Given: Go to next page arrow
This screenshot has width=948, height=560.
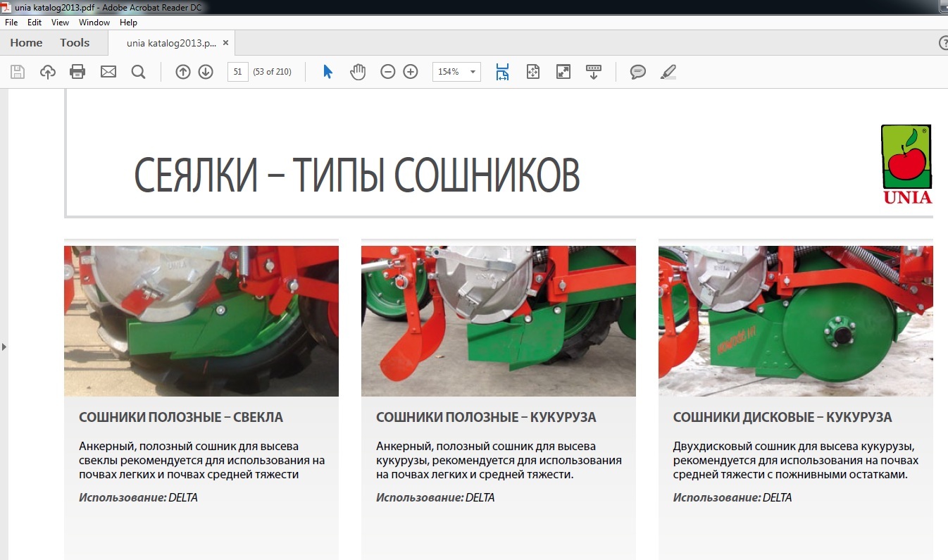Looking at the screenshot, I should coord(206,72).
